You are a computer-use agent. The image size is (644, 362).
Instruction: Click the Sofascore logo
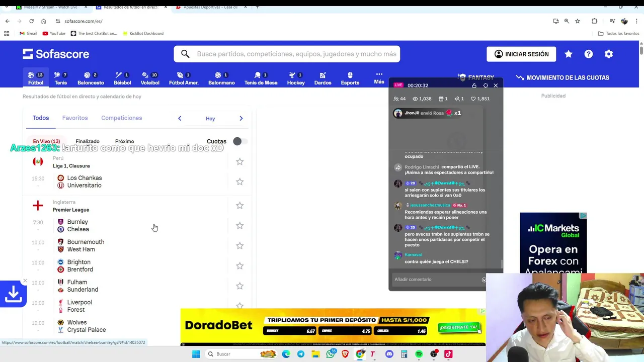click(56, 54)
